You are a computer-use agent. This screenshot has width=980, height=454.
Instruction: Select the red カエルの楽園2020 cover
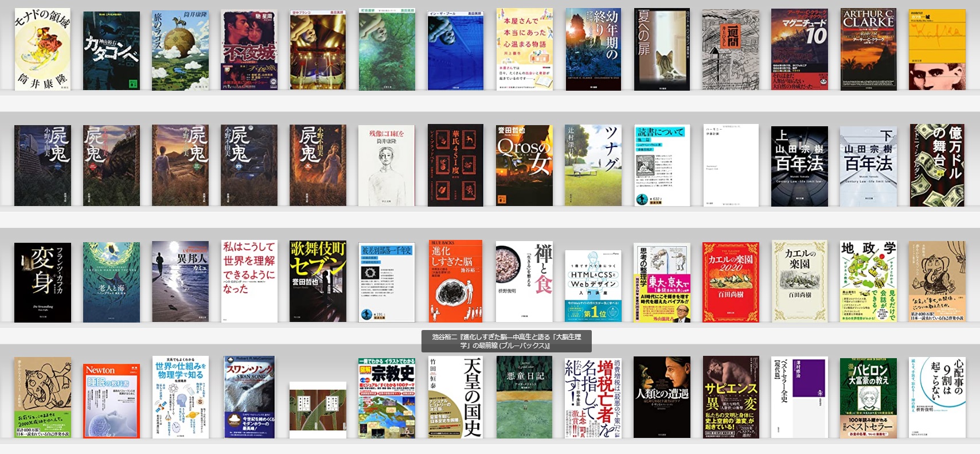tap(731, 282)
